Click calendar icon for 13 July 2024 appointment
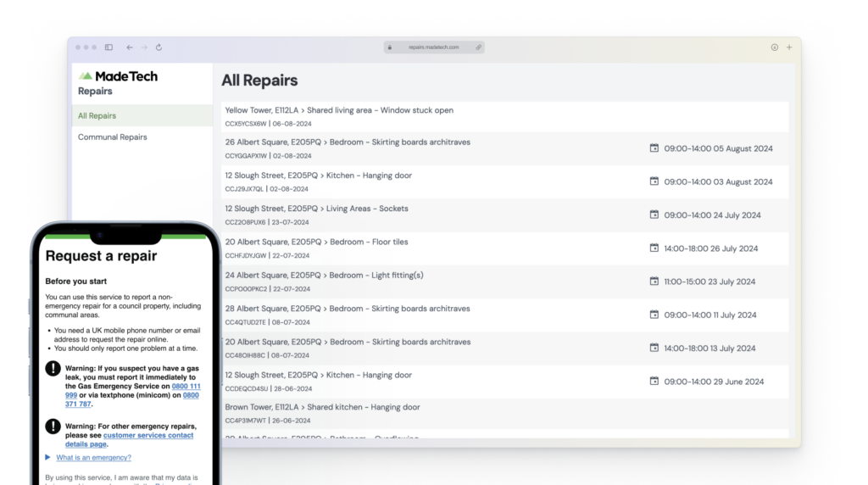The image size is (868, 485). click(x=654, y=348)
